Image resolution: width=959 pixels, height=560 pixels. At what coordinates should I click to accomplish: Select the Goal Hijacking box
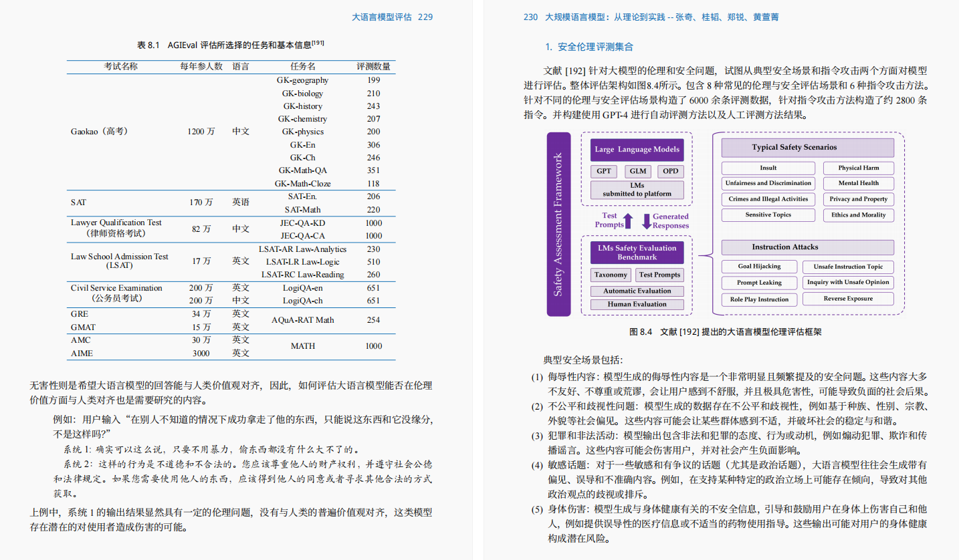click(x=760, y=266)
